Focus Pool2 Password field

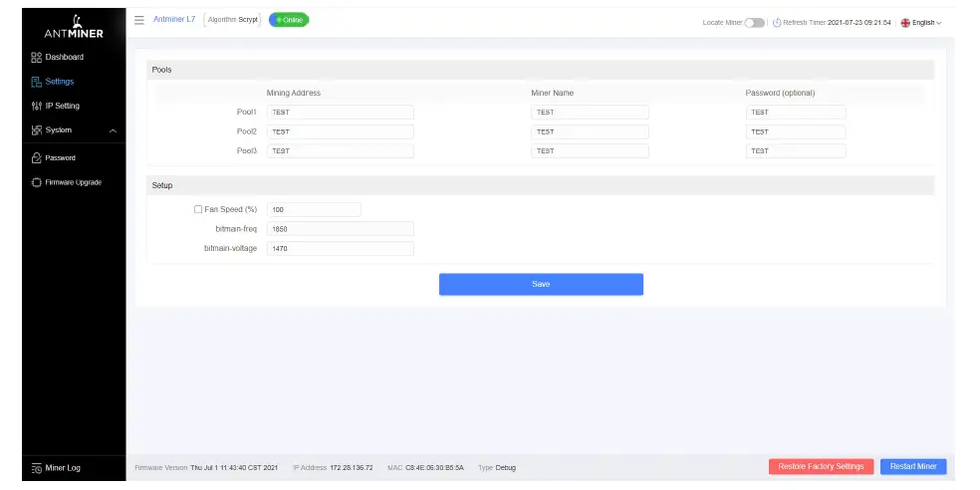[796, 131]
